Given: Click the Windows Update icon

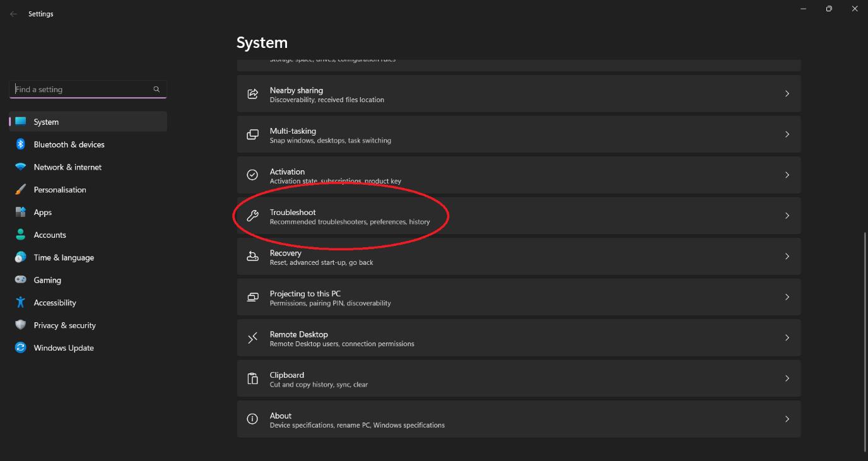Looking at the screenshot, I should (x=20, y=347).
